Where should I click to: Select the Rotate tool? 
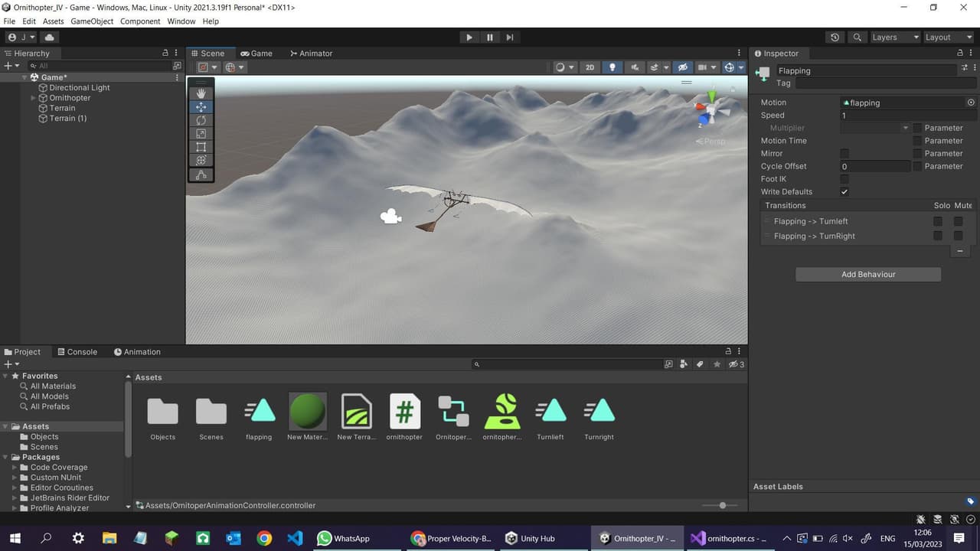[x=201, y=120]
